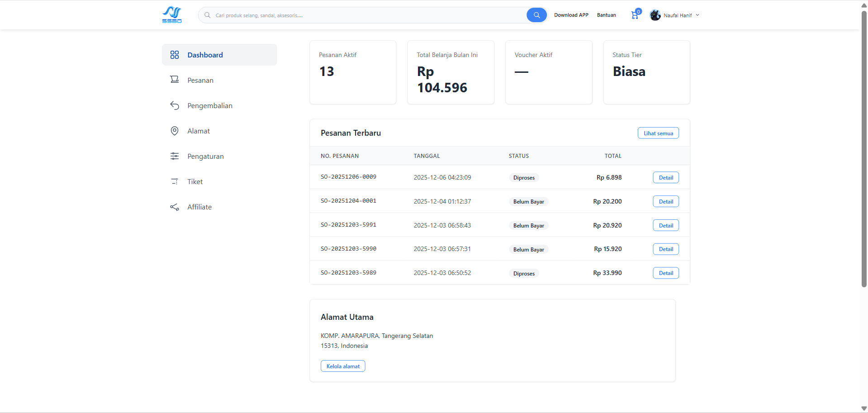Click the Download APP link
The image size is (868, 413).
pyautogui.click(x=571, y=15)
